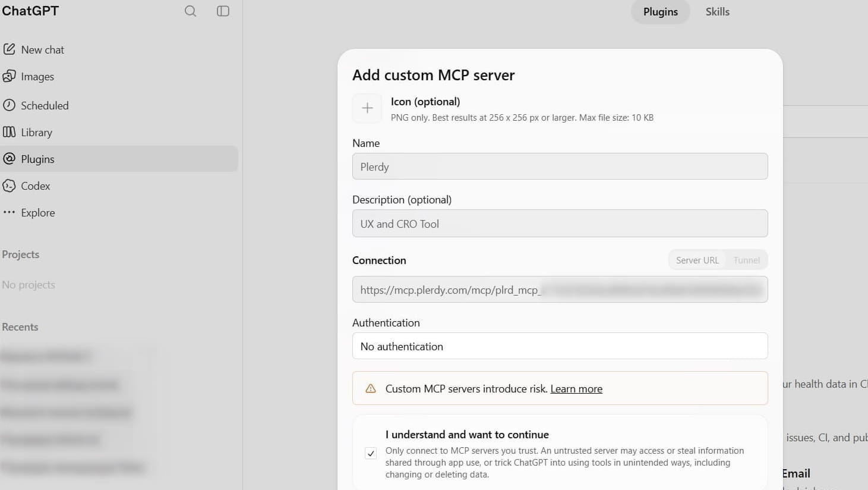Switch to the Skills tab
This screenshot has height=490, width=868.
point(717,12)
